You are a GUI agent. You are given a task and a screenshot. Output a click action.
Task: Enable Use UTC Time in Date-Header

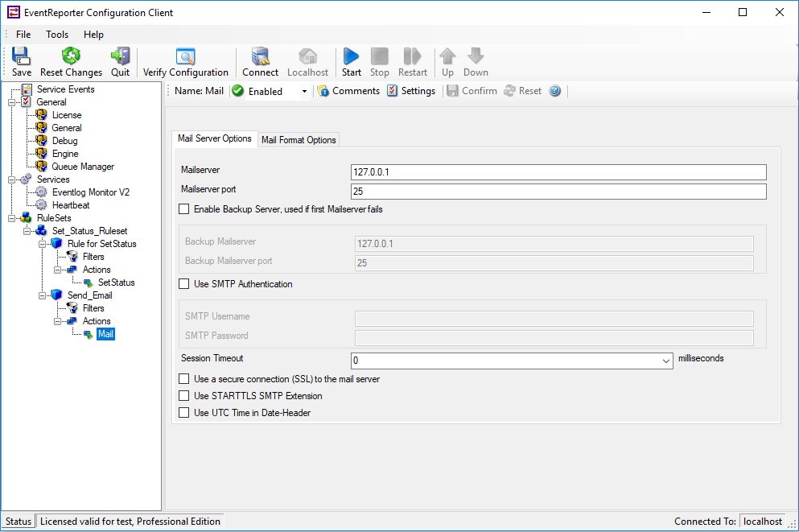pyautogui.click(x=184, y=413)
